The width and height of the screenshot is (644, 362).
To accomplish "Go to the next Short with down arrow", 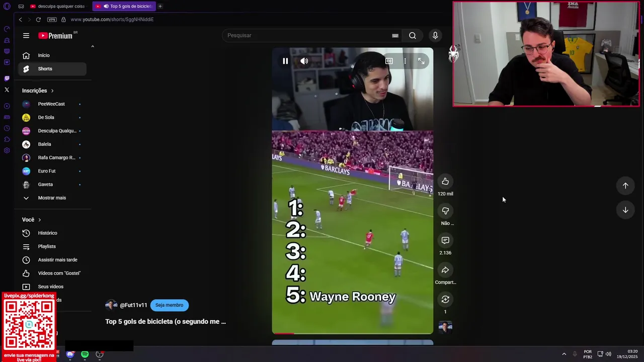I will (x=625, y=210).
